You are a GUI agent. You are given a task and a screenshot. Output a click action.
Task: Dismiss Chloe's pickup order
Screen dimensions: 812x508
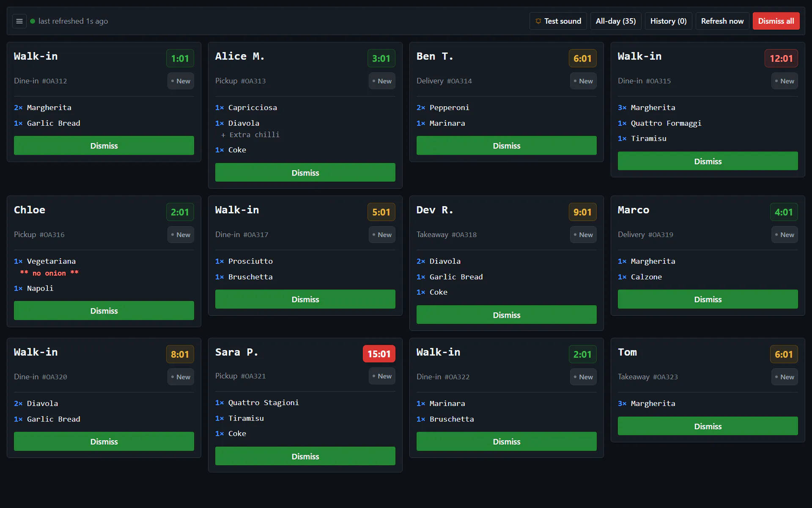click(x=104, y=311)
